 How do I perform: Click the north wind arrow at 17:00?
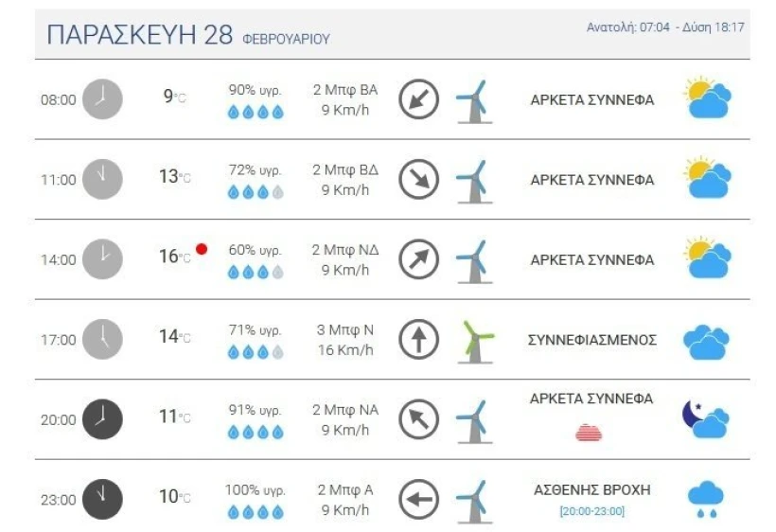[x=418, y=340]
